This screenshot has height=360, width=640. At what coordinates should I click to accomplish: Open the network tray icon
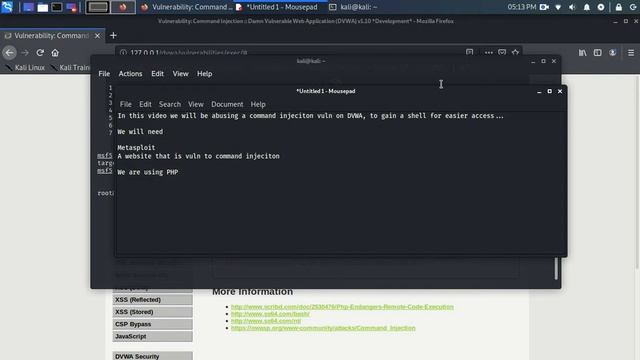click(x=558, y=7)
